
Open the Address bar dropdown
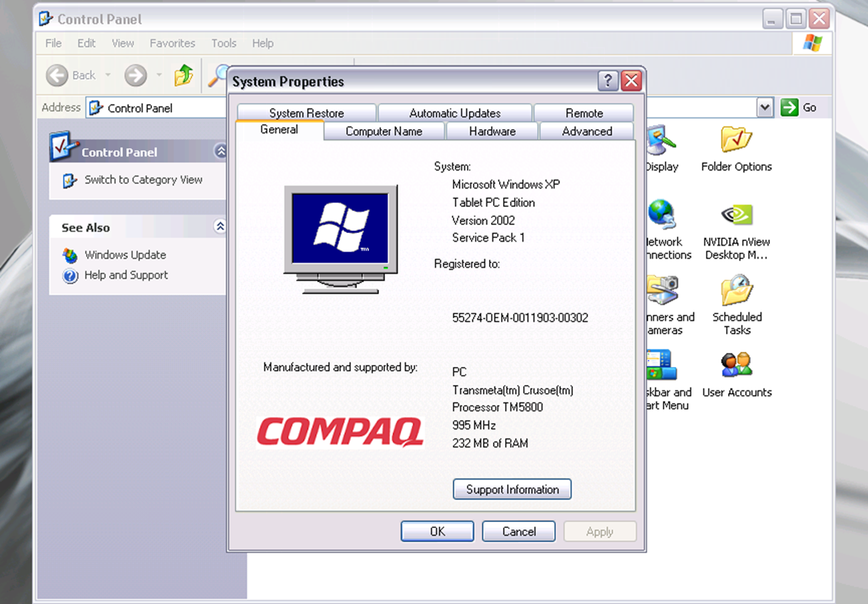click(765, 107)
